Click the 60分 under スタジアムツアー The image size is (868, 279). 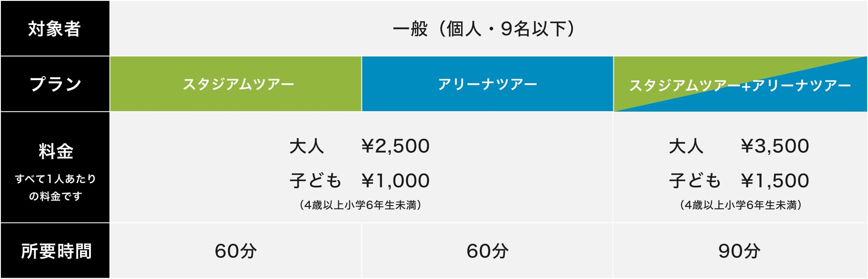click(236, 251)
